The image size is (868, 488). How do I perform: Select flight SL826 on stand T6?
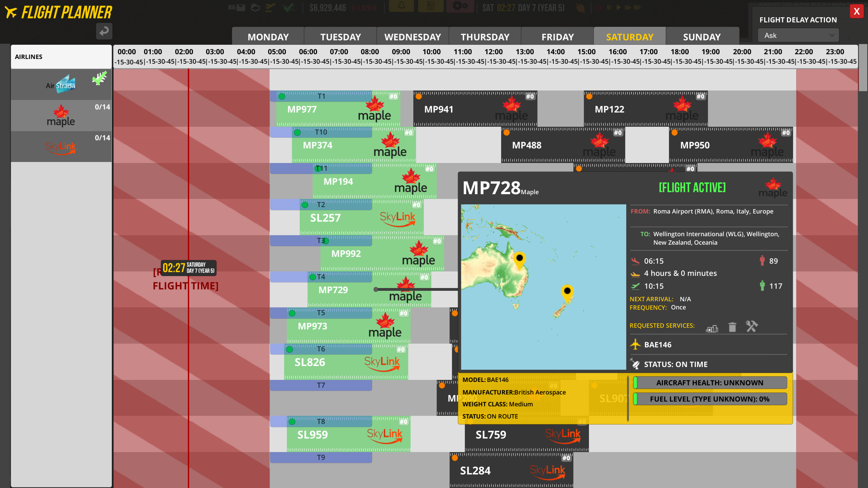346,362
